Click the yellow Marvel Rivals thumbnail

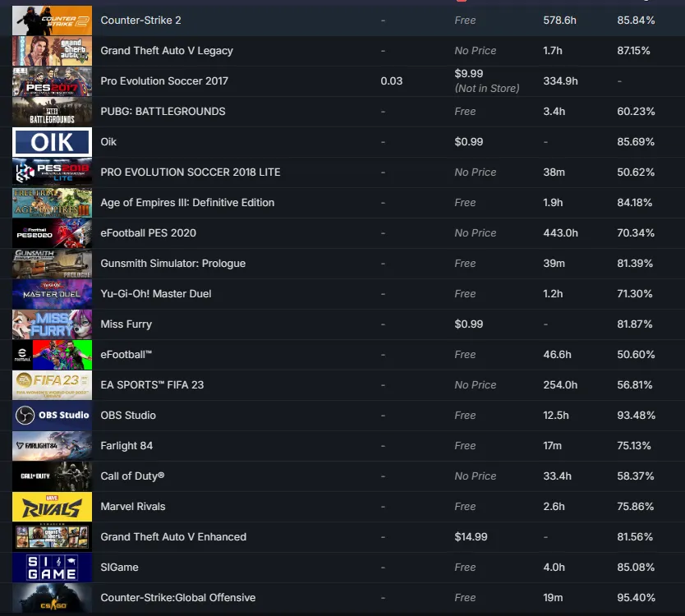point(52,507)
